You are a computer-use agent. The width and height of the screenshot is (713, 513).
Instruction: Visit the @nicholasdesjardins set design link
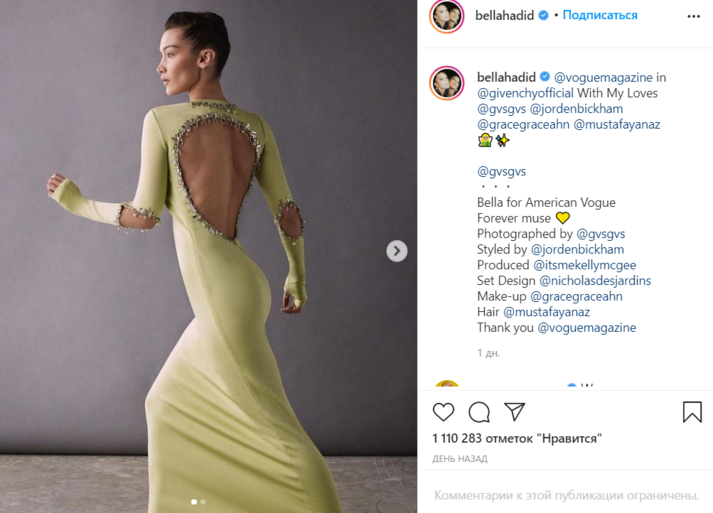595,281
